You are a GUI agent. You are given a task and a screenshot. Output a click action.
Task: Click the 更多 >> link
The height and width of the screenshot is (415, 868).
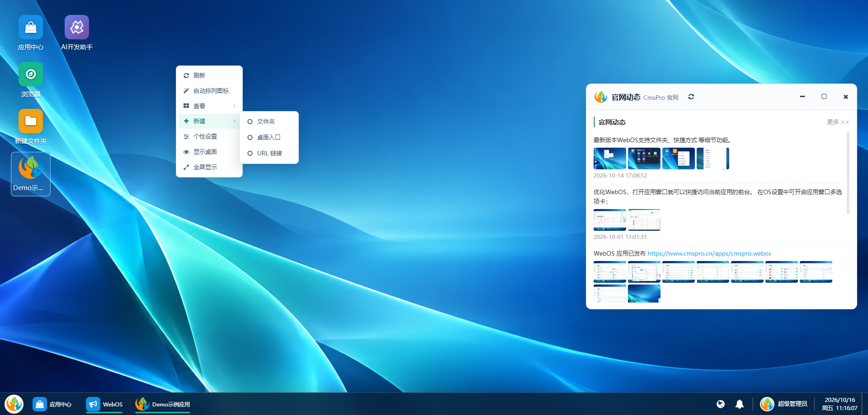838,122
